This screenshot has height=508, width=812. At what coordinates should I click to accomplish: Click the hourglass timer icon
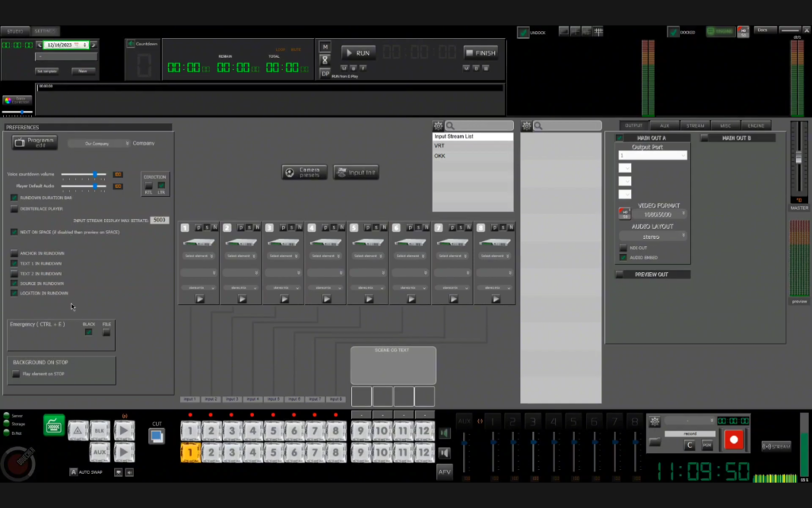click(324, 60)
